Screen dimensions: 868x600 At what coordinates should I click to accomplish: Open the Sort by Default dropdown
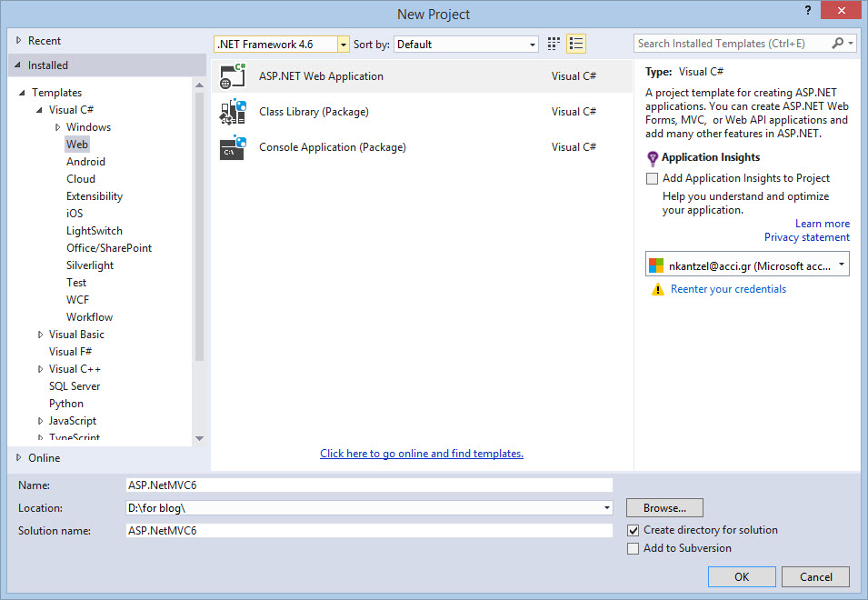point(532,45)
